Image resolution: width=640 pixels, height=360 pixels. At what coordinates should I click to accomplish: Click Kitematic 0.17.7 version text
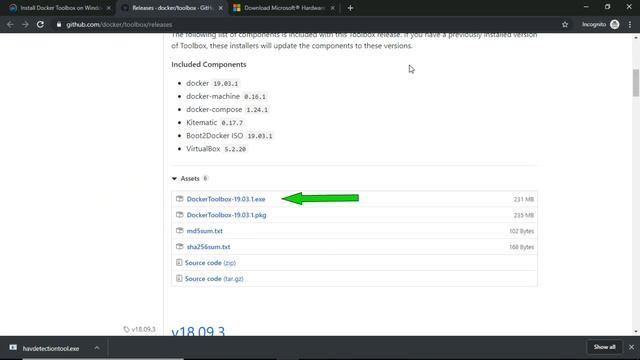pyautogui.click(x=232, y=123)
